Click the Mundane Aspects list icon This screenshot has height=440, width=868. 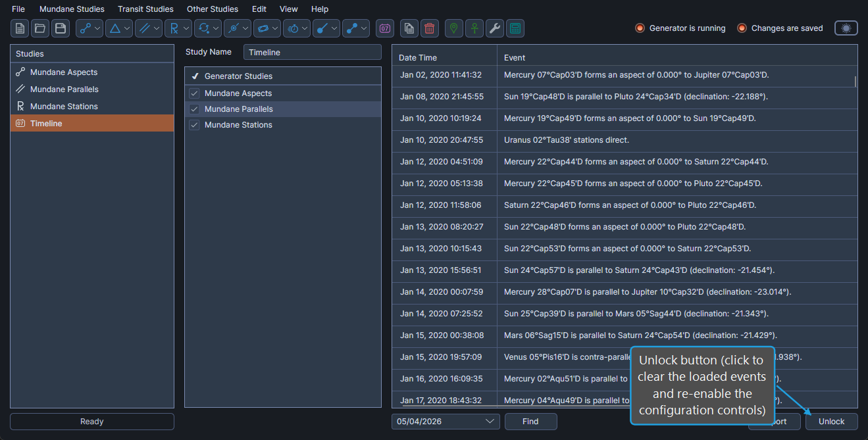(20, 72)
